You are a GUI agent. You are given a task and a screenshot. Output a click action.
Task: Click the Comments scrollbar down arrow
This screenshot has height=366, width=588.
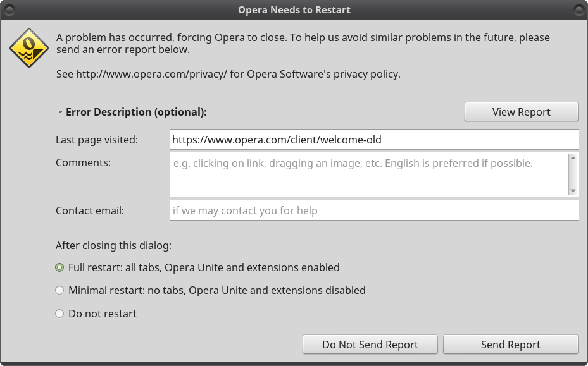pos(573,191)
